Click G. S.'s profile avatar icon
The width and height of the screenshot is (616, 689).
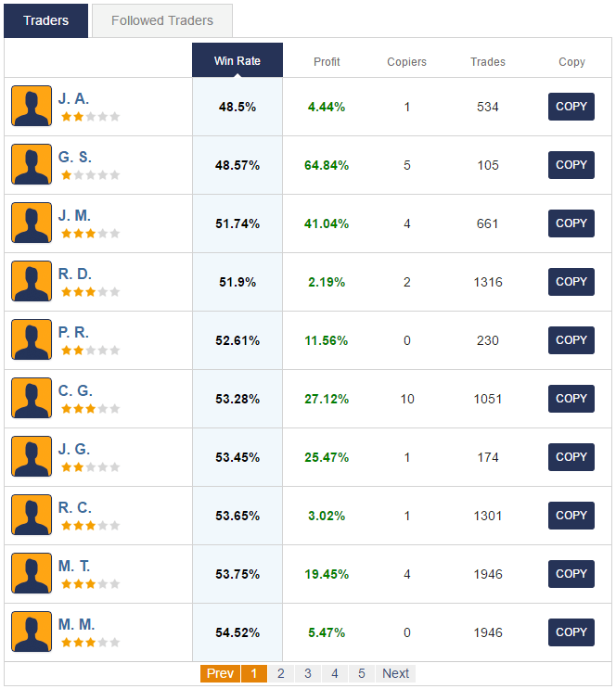[x=32, y=164]
